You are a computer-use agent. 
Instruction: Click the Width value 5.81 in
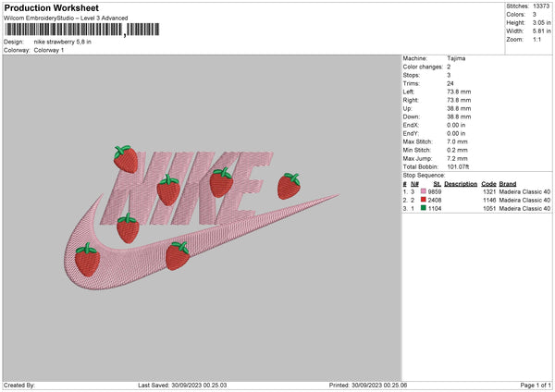tap(541, 31)
